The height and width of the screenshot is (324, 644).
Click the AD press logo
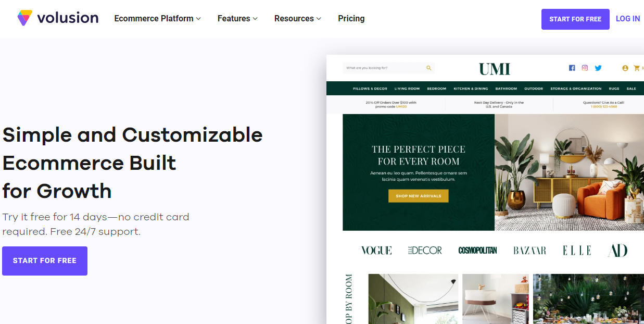[617, 250]
